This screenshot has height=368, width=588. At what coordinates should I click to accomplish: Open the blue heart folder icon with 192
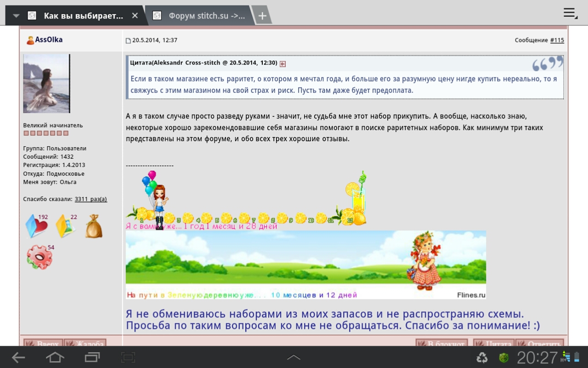pos(37,226)
